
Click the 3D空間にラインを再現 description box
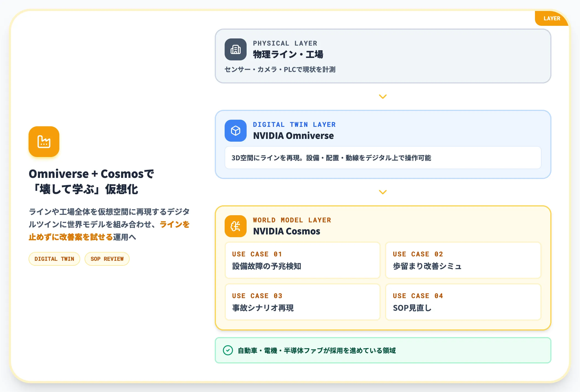(383, 158)
